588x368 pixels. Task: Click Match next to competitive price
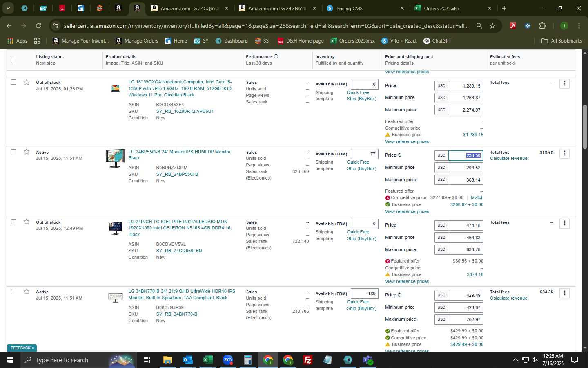pos(477,197)
